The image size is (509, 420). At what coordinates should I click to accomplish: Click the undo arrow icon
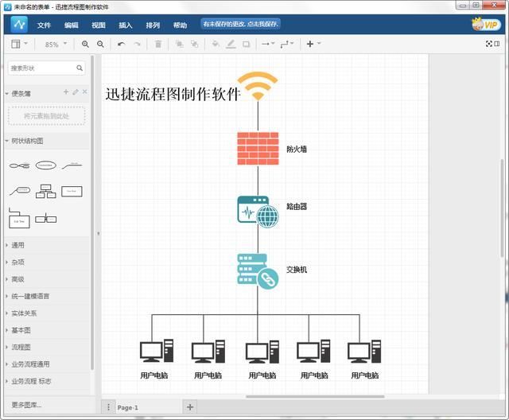pos(122,44)
